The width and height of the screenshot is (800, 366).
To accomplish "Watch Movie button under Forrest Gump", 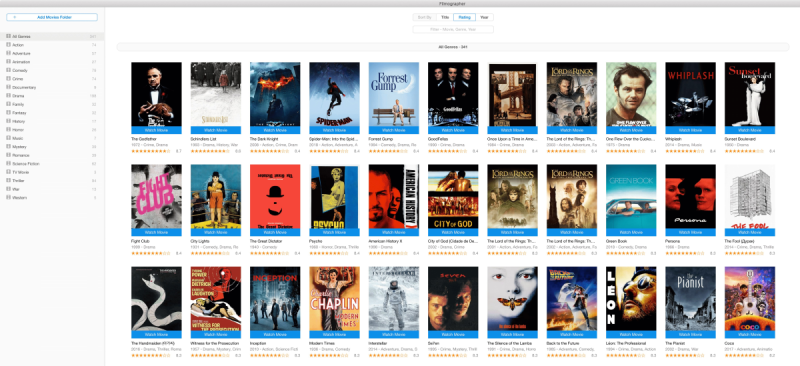I will pos(394,130).
